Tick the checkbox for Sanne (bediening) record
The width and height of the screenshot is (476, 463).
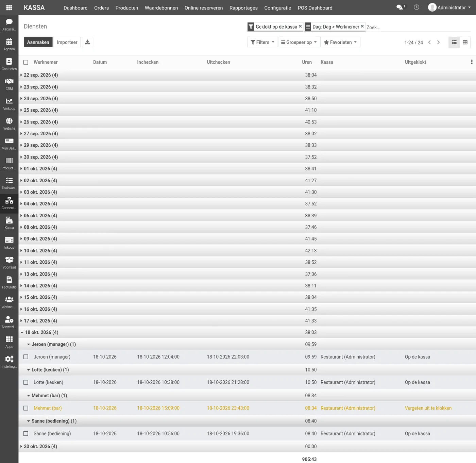26,434
